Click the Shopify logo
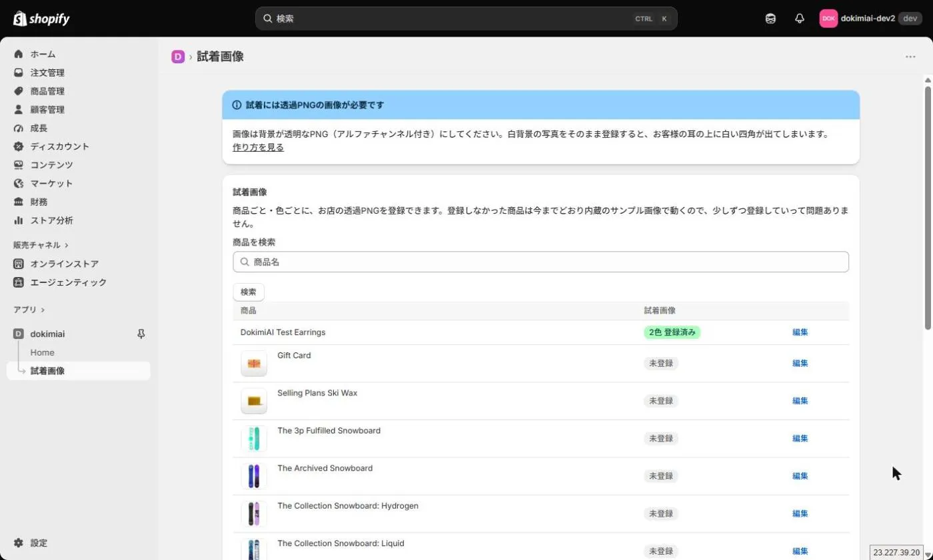The width and height of the screenshot is (933, 560). click(x=41, y=19)
